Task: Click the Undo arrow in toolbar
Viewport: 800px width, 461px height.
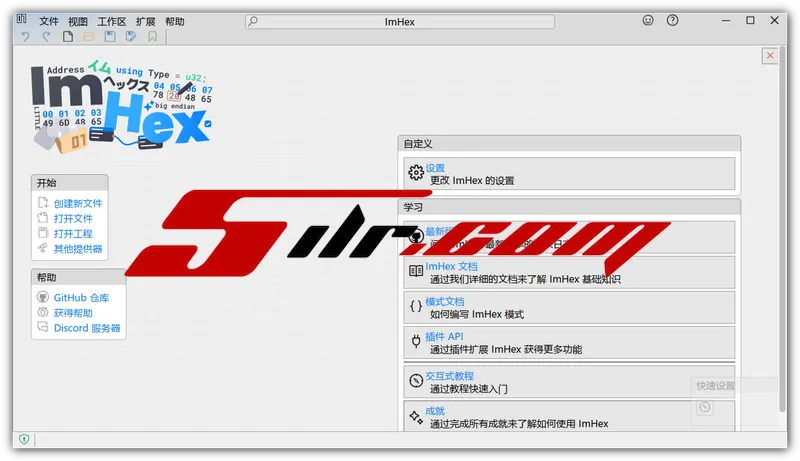Action: (x=26, y=37)
